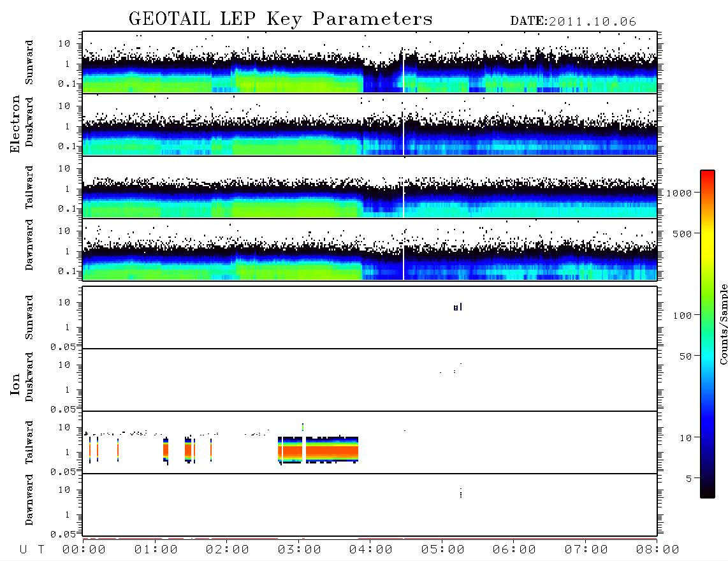Click the Ion "Dawnward" panel label
Screen dimensions: 728x561
coord(29,499)
